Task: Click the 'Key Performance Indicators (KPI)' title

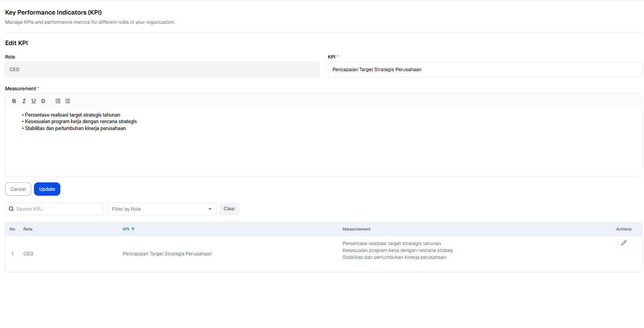Action: [x=53, y=12]
